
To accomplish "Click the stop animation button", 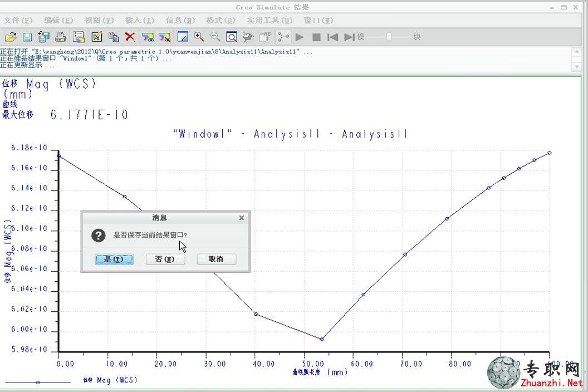I will tap(316, 37).
